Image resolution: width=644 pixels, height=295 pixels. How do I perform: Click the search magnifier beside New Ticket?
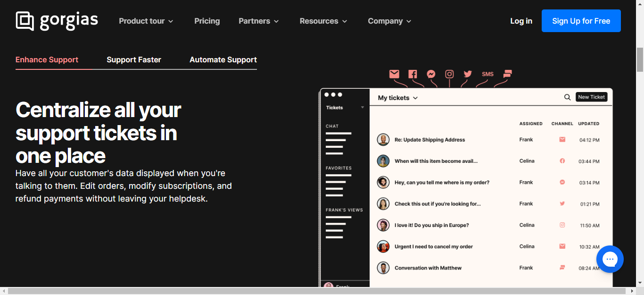(568, 97)
